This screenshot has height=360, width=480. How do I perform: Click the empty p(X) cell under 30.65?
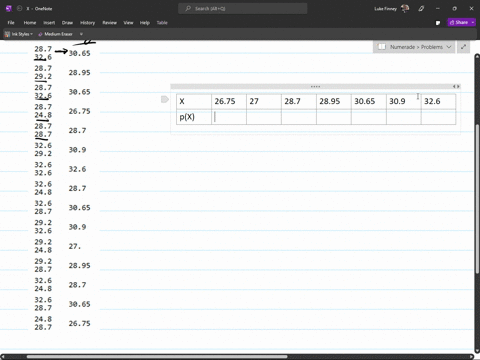369,117
